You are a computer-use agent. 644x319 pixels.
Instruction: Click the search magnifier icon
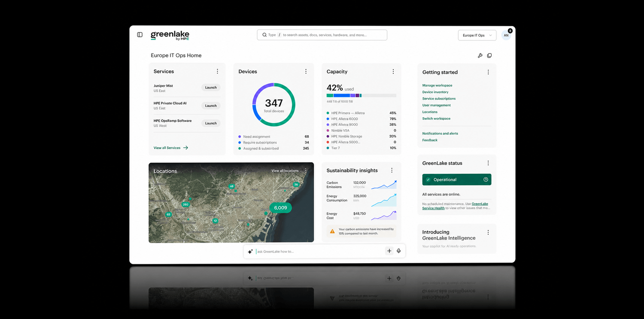(x=264, y=35)
